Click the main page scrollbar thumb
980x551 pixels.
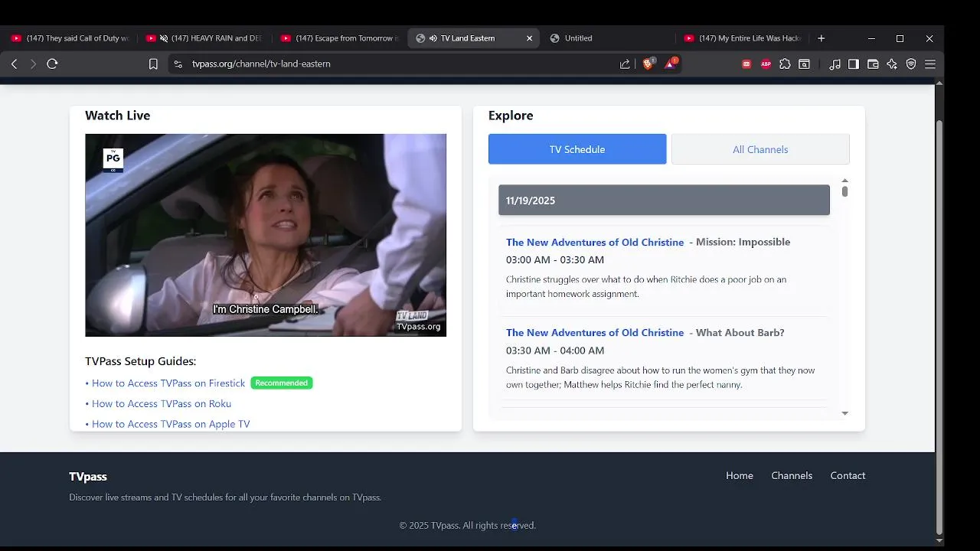tap(939, 328)
